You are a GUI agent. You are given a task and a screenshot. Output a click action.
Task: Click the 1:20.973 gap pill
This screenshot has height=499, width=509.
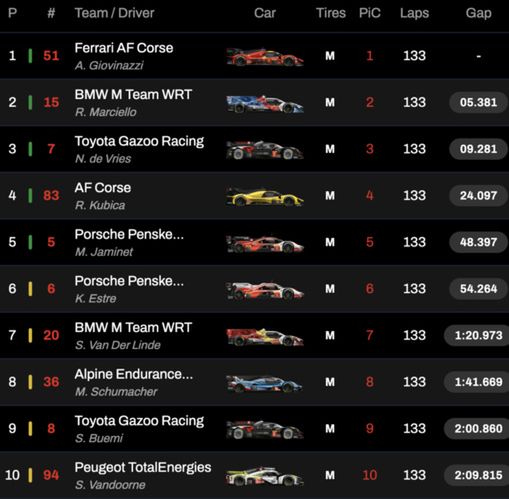(x=477, y=335)
